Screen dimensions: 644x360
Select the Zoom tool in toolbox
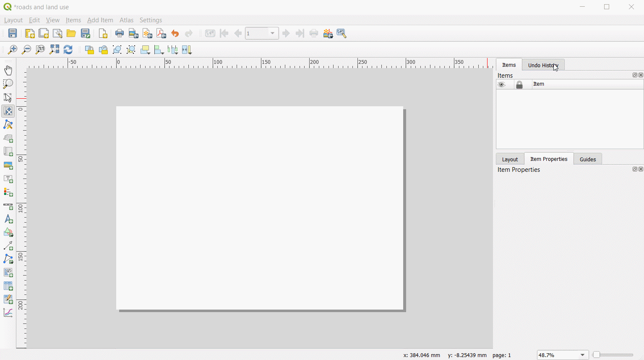(8, 84)
